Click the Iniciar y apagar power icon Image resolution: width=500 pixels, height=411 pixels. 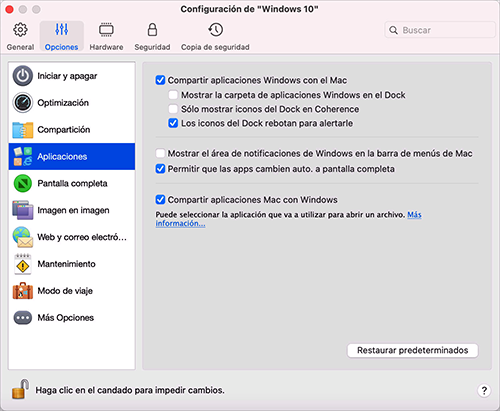pyautogui.click(x=23, y=76)
